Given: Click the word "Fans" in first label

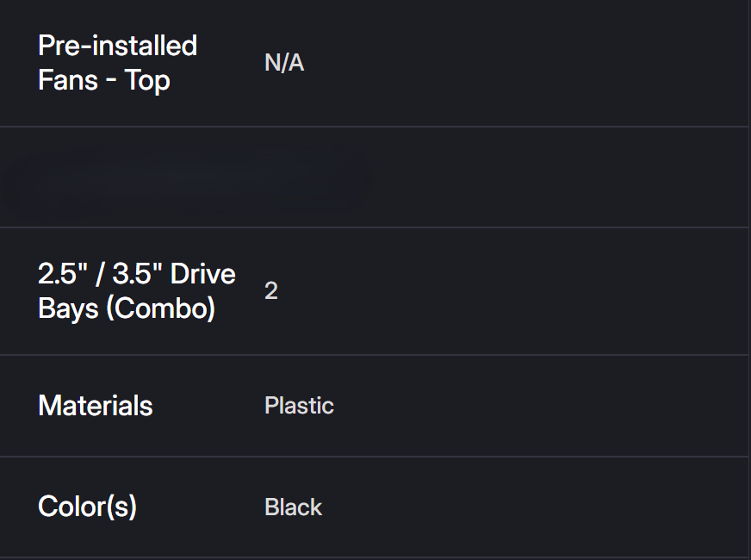Looking at the screenshot, I should pos(68,81).
